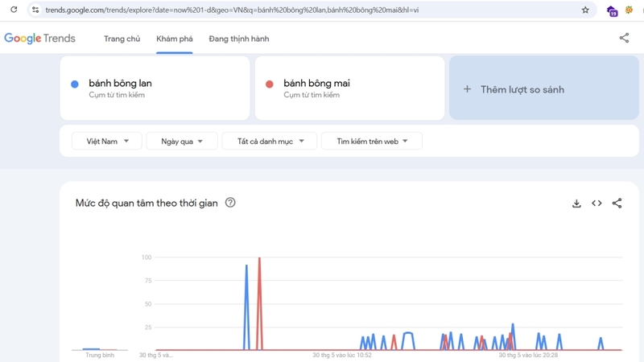Expand the Tất cả danh mục dropdown

tap(269, 142)
